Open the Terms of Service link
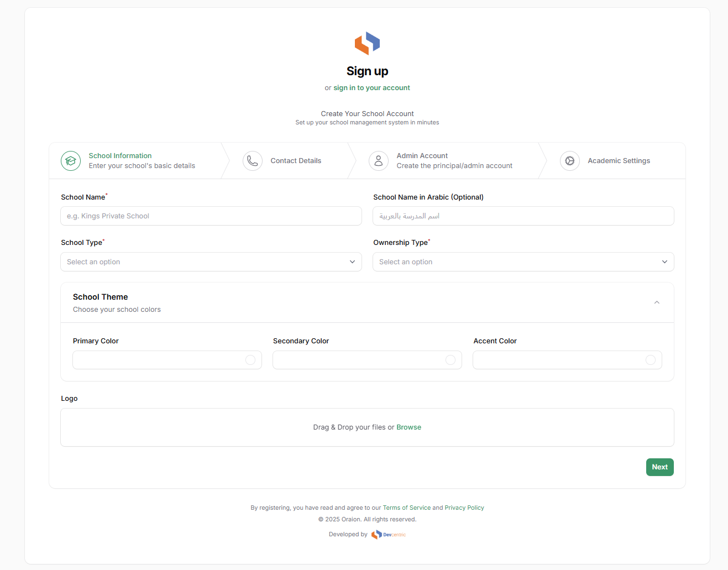Image resolution: width=728 pixels, height=570 pixels. click(x=406, y=508)
